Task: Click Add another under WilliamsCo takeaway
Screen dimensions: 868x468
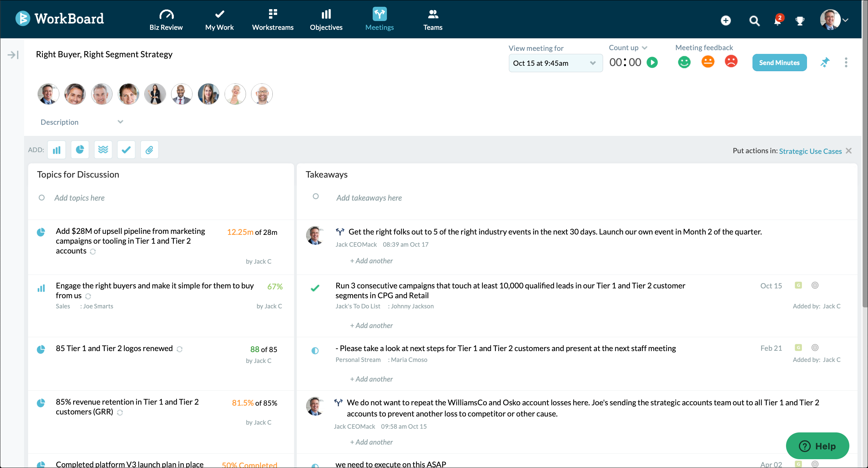Action: (x=371, y=442)
